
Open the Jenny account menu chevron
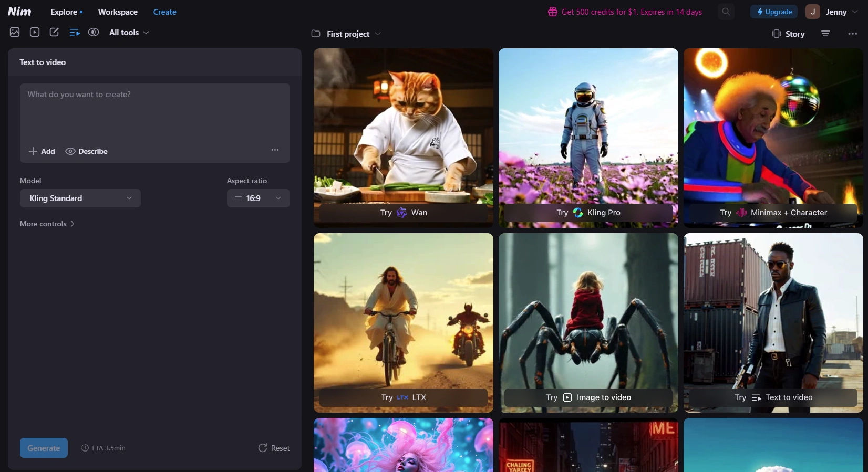click(855, 12)
